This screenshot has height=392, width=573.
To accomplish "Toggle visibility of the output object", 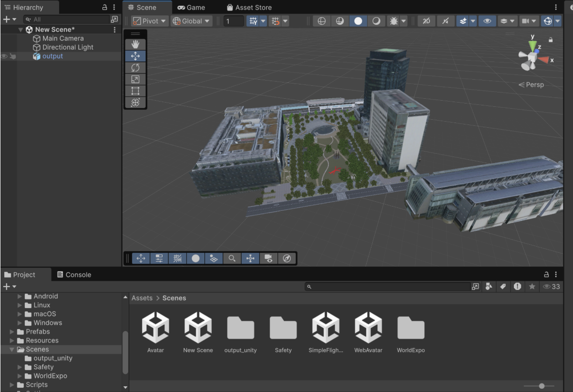I will pyautogui.click(x=5, y=56).
